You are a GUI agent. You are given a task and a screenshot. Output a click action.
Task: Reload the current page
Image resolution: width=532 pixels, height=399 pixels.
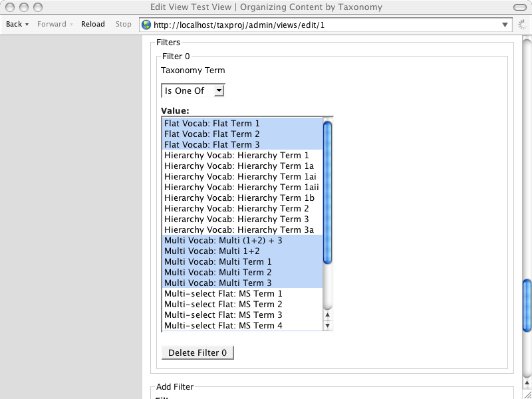coord(92,24)
